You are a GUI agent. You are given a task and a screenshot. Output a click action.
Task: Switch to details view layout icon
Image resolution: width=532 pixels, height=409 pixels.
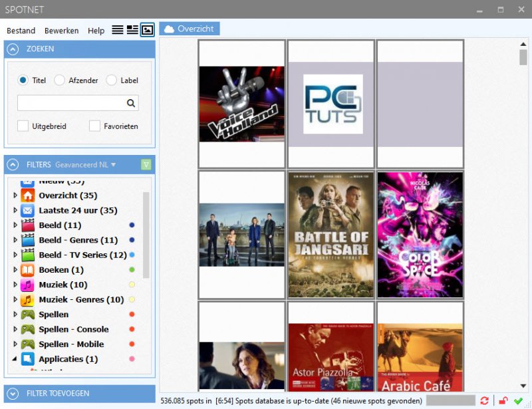pyautogui.click(x=132, y=30)
